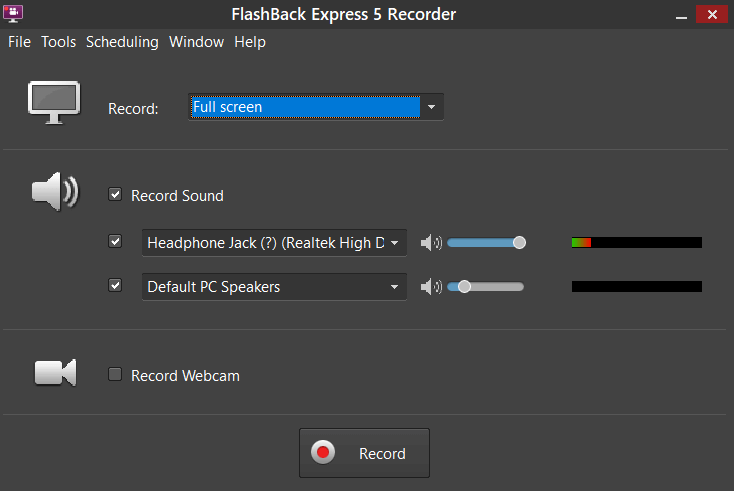Open the Tools menu
Screen dimensions: 734x491
click(x=58, y=42)
